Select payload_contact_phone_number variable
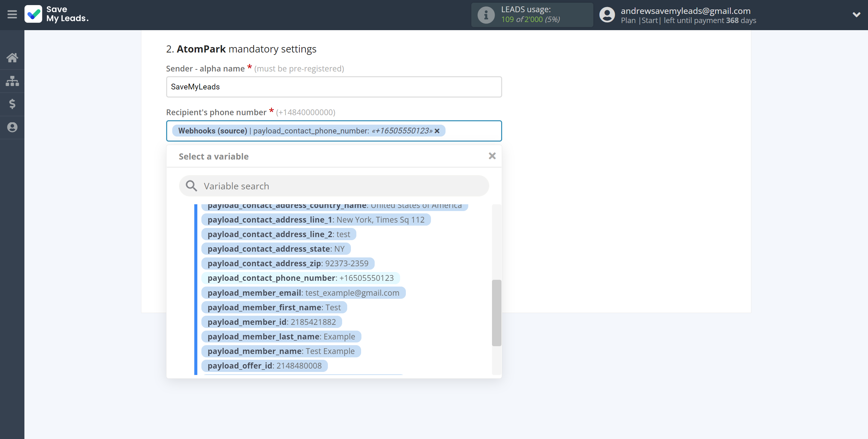 pyautogui.click(x=300, y=278)
